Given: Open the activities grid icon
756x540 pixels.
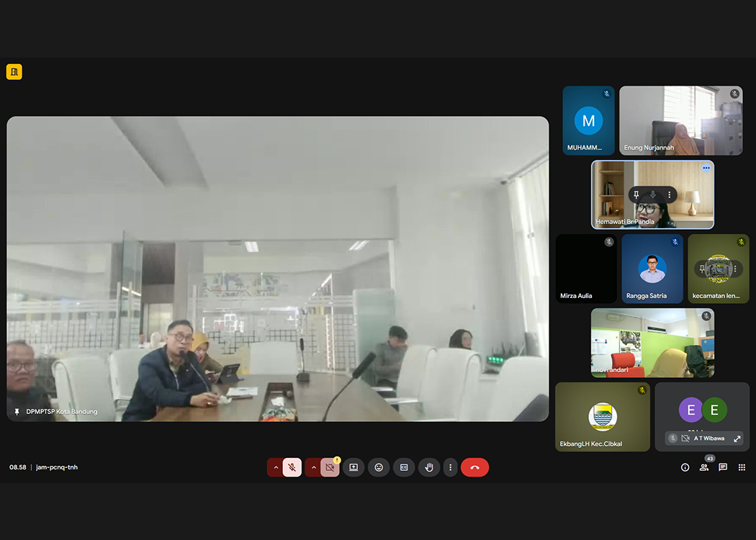Looking at the screenshot, I should click(742, 467).
